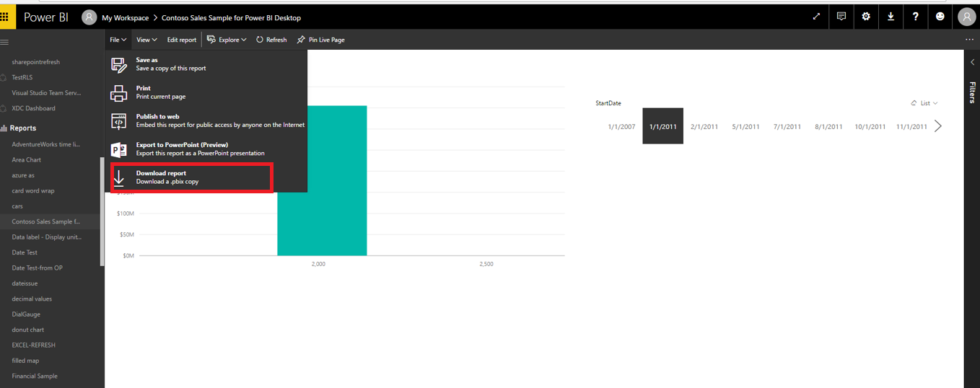Click the Download report arrow icon
The width and height of the screenshot is (980, 388).
(x=119, y=177)
